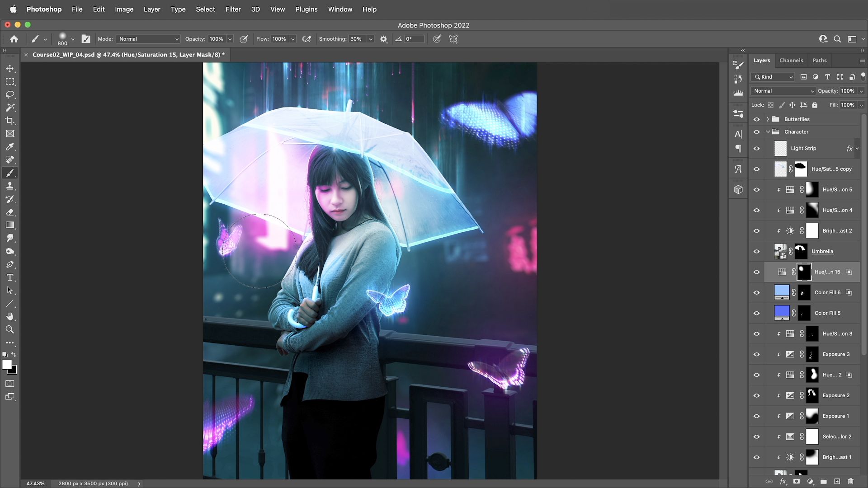Select the Clone Stamp tool
The height and width of the screenshot is (488, 868).
click(x=10, y=186)
